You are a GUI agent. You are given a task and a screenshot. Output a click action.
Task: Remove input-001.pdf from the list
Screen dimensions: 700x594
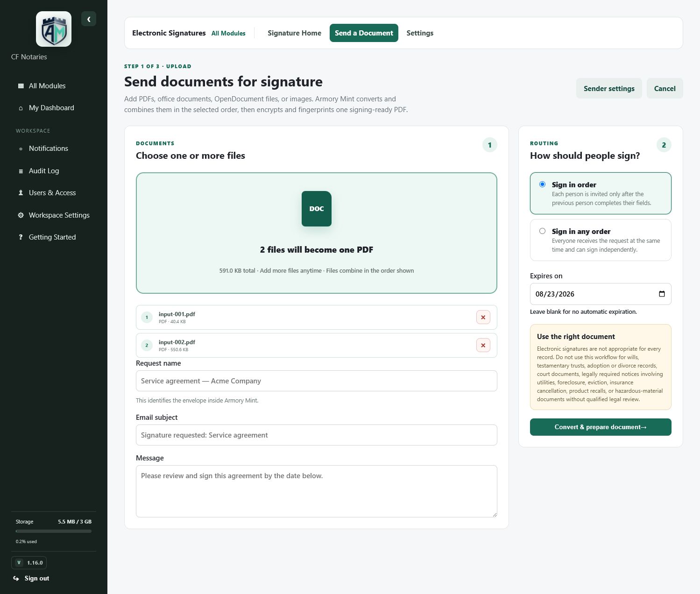[x=483, y=318]
